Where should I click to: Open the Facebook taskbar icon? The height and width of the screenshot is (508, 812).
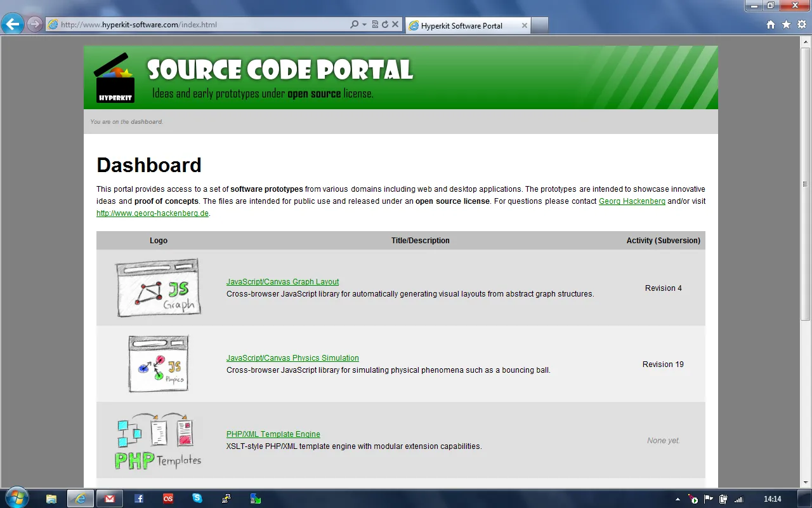pos(139,498)
